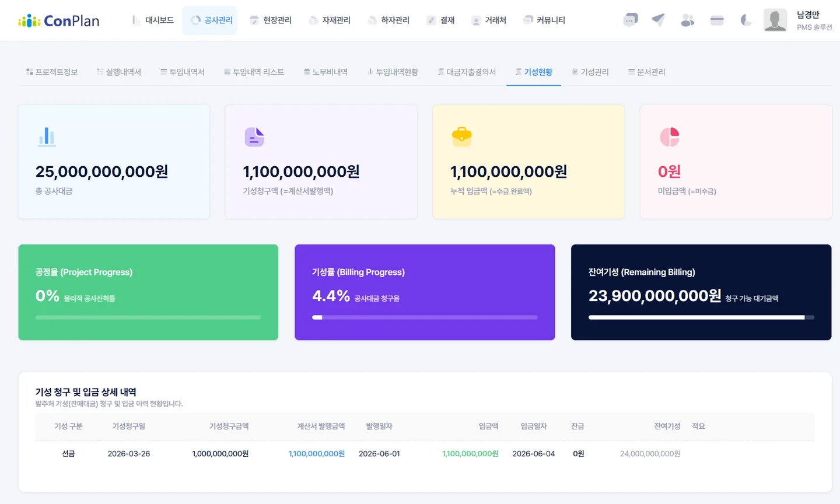Open the 현장관리 menu
This screenshot has height=504, width=840.
[x=271, y=20]
